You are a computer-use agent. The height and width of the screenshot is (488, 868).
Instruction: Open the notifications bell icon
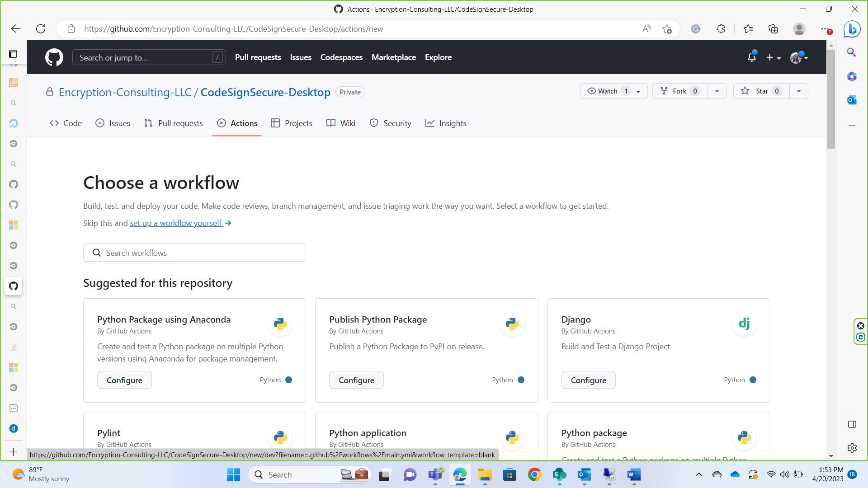click(751, 57)
